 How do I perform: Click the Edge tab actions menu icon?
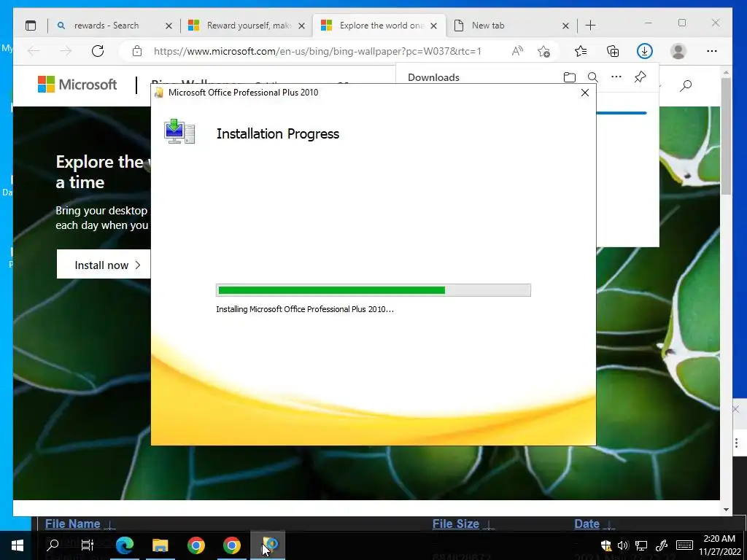[31, 26]
